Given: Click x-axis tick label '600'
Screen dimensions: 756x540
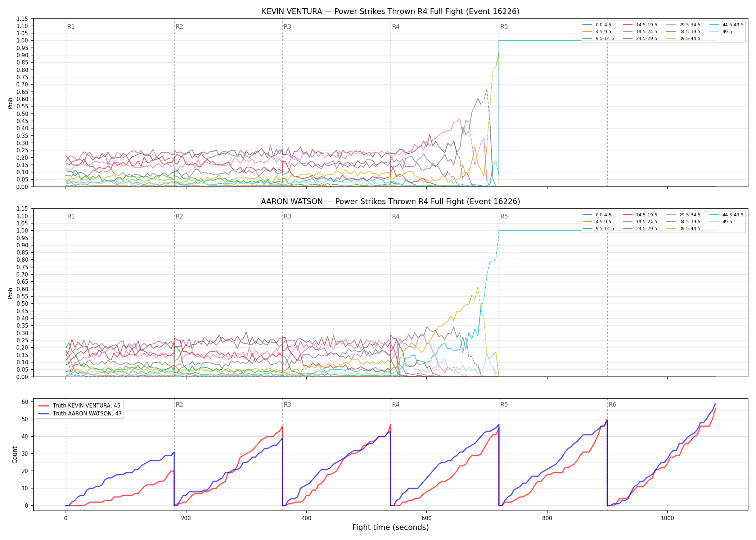Looking at the screenshot, I should pos(427,518).
